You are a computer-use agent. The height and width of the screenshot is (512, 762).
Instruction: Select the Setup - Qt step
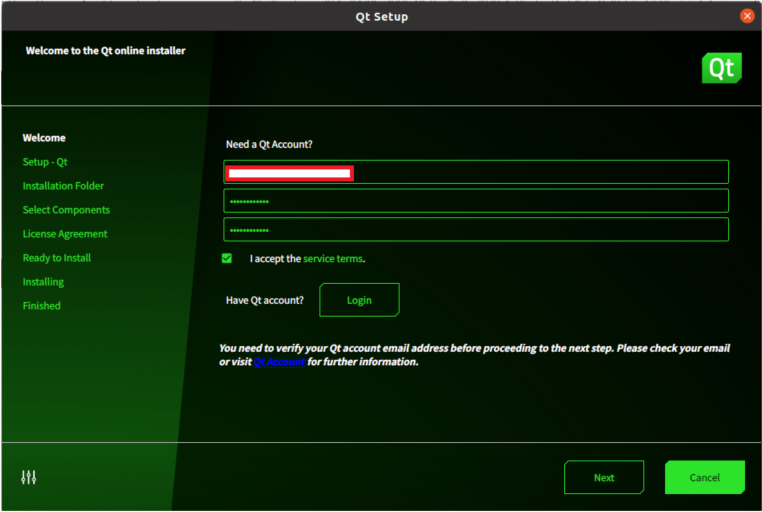click(45, 162)
